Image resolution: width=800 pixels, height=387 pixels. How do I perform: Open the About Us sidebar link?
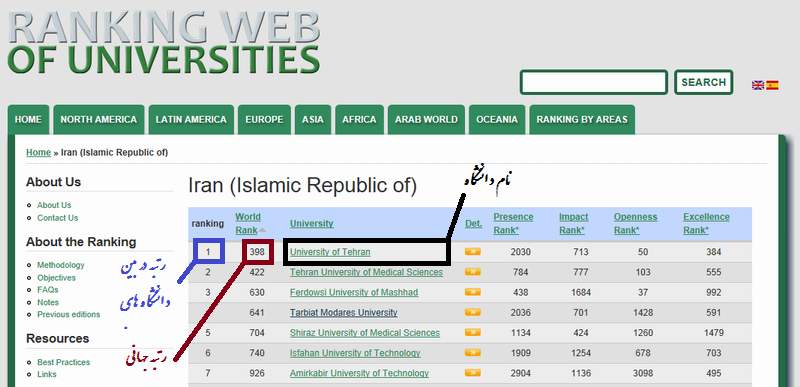click(54, 205)
